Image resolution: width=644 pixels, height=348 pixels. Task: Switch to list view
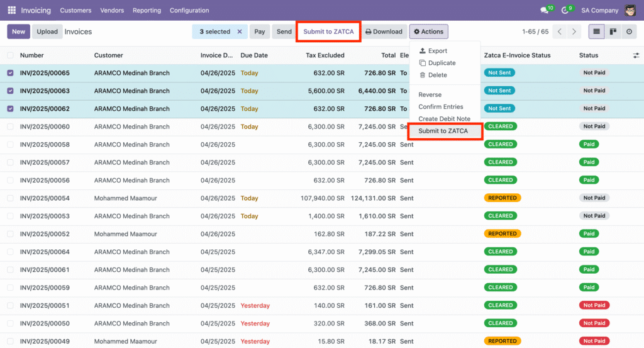click(596, 31)
